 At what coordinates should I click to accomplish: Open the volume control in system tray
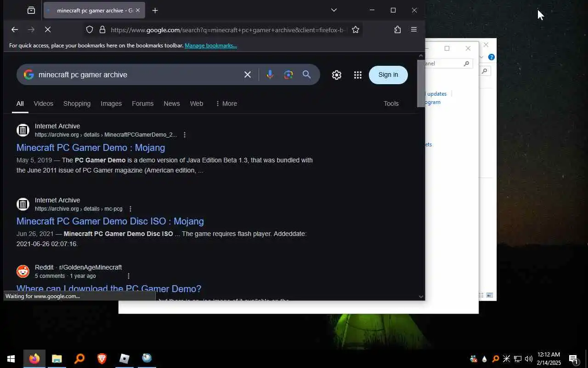(x=529, y=359)
